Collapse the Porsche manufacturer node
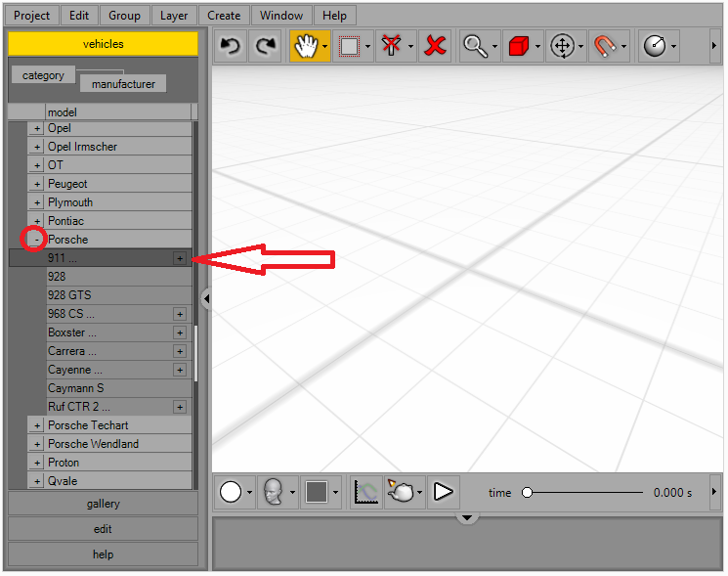This screenshot has width=728, height=576. click(37, 240)
